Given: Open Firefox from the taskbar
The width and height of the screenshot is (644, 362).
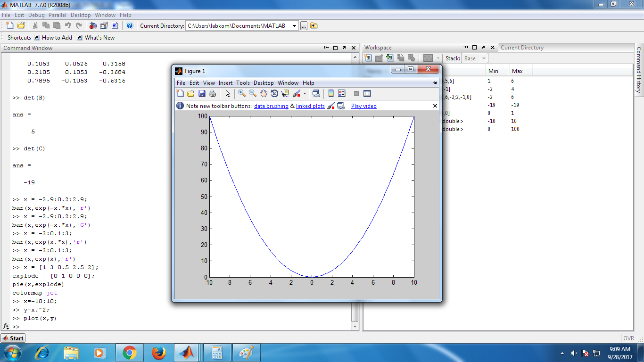Looking at the screenshot, I should point(159,353).
